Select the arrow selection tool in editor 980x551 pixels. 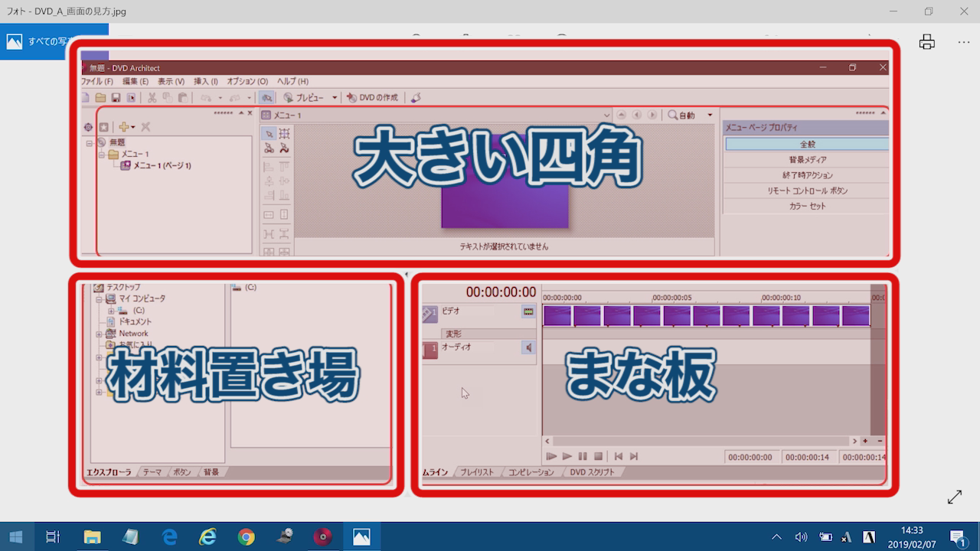click(x=269, y=134)
